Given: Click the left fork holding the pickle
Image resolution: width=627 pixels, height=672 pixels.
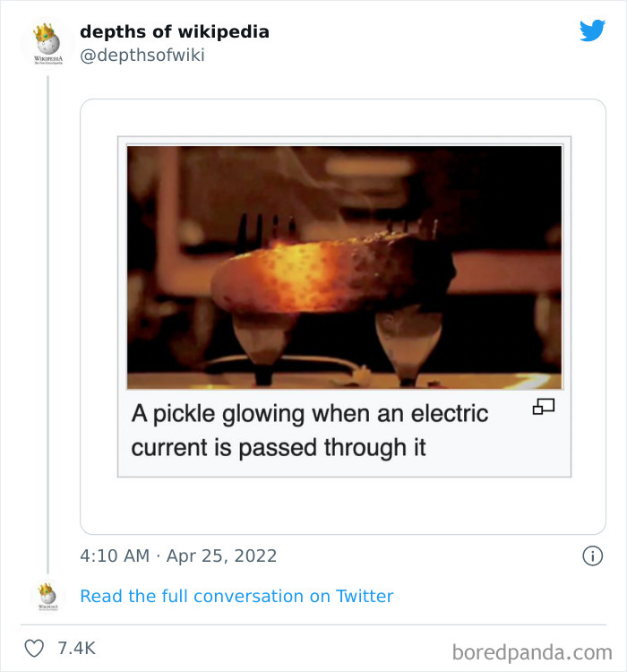Looking at the screenshot, I should point(253,233).
